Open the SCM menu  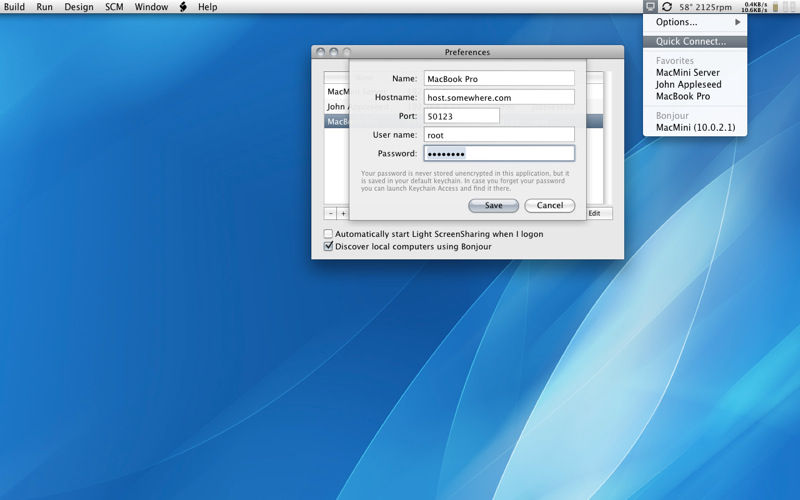tap(114, 7)
